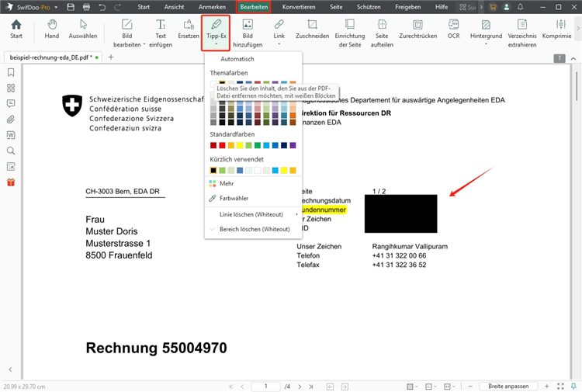Open the search magnifier in sidebar
Image resolution: width=582 pixels, height=392 pixels.
coord(11,151)
